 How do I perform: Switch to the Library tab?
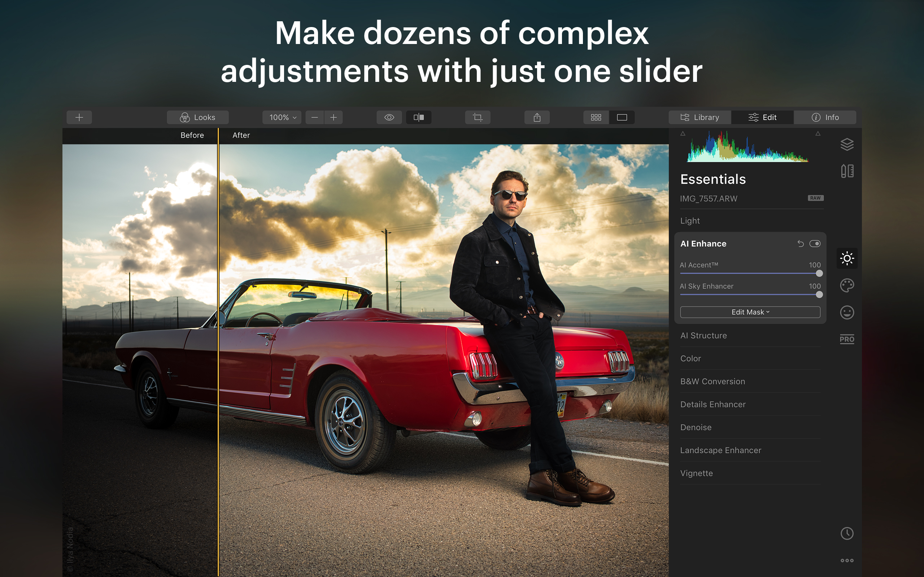[699, 118]
